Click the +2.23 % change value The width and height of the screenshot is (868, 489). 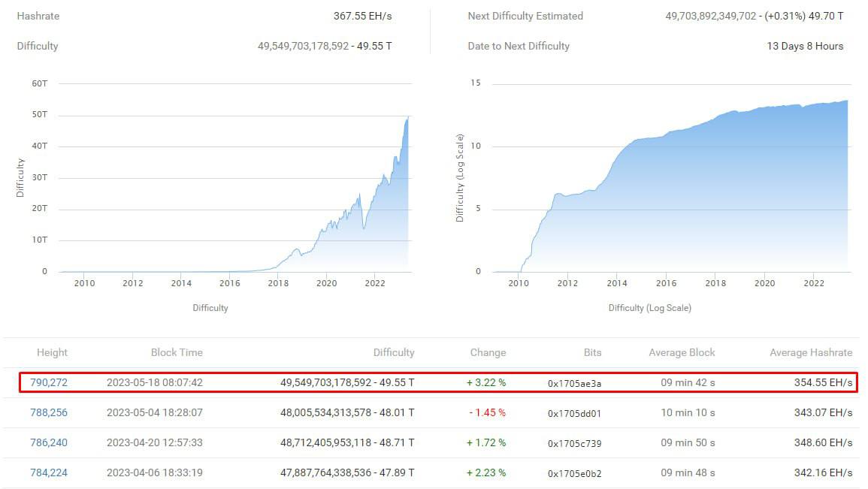[x=486, y=473]
